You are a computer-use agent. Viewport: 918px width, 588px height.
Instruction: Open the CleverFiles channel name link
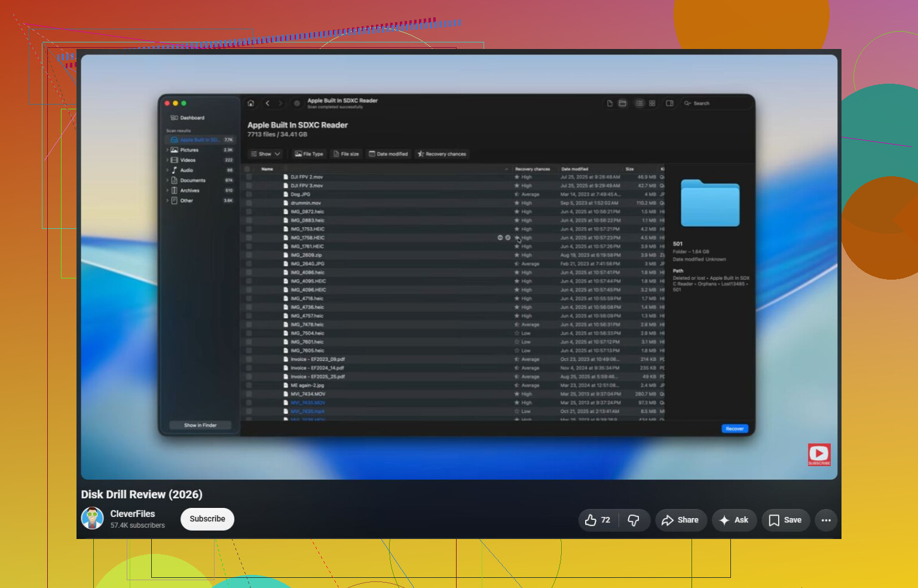tap(133, 514)
